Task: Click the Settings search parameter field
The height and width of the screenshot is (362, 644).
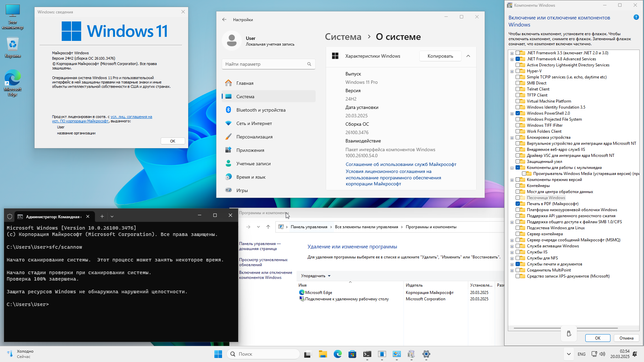Action: tap(265, 64)
